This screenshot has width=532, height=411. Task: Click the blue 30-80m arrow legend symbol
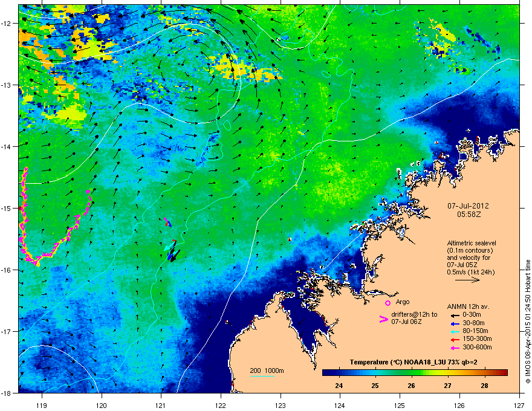(x=455, y=323)
